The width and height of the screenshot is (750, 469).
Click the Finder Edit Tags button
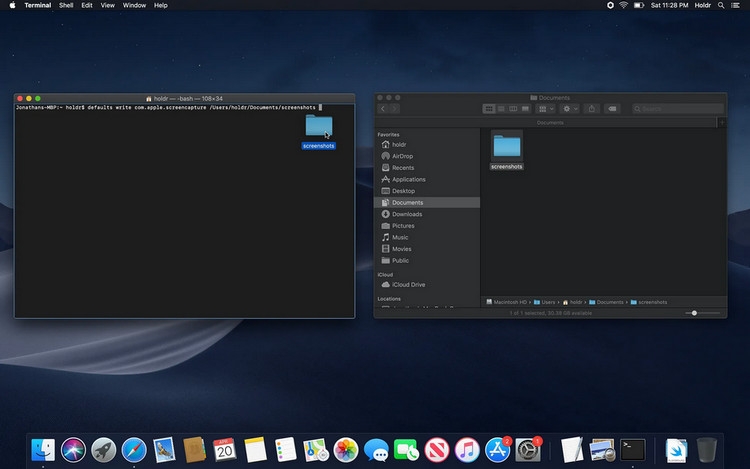coord(612,109)
